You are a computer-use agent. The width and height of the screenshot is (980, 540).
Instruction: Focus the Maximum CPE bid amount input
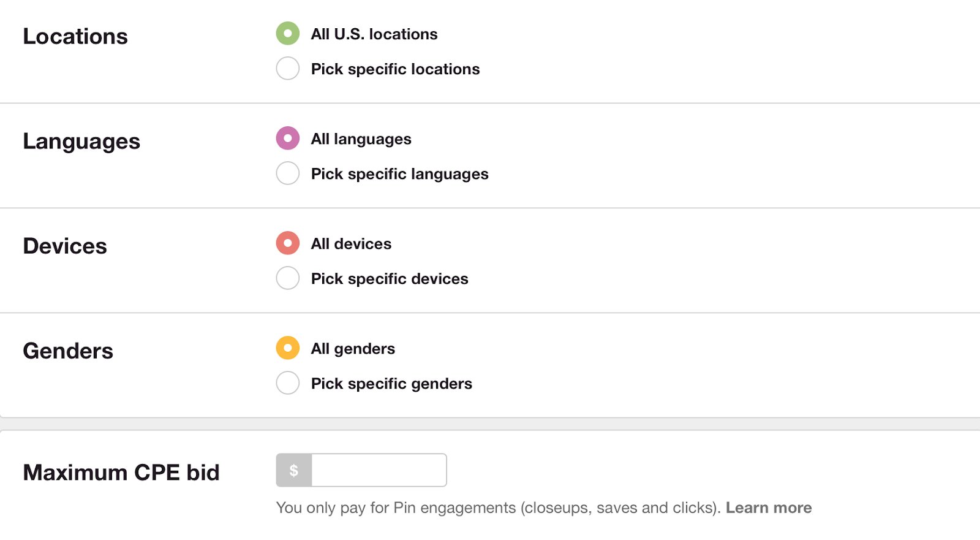(379, 470)
